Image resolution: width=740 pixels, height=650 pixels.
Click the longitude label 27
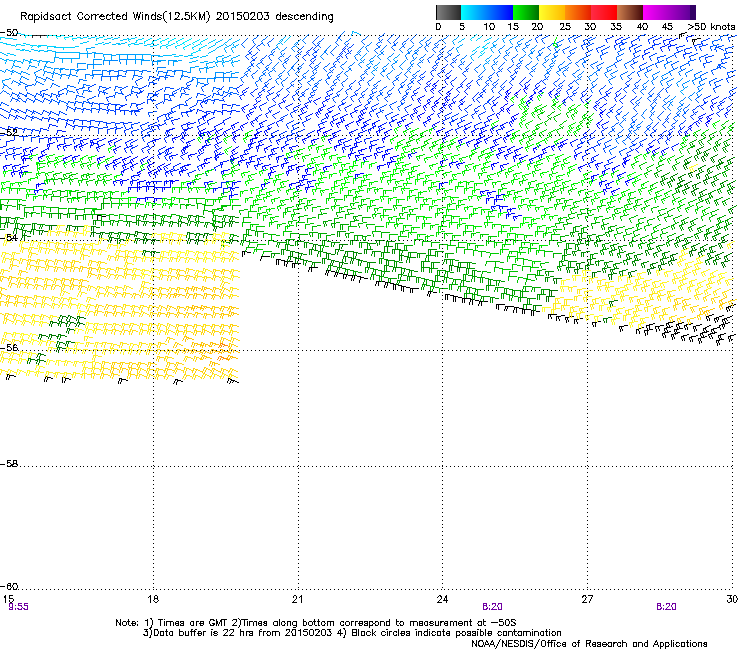pyautogui.click(x=587, y=599)
